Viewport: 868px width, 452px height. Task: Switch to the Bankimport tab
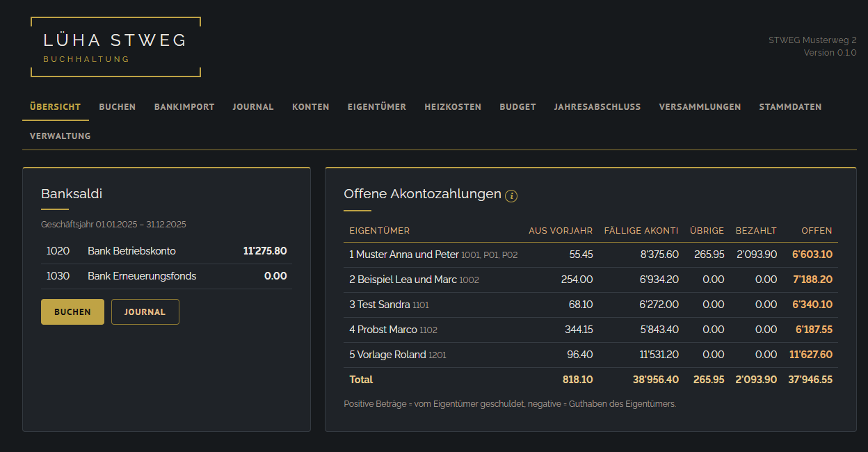(184, 106)
